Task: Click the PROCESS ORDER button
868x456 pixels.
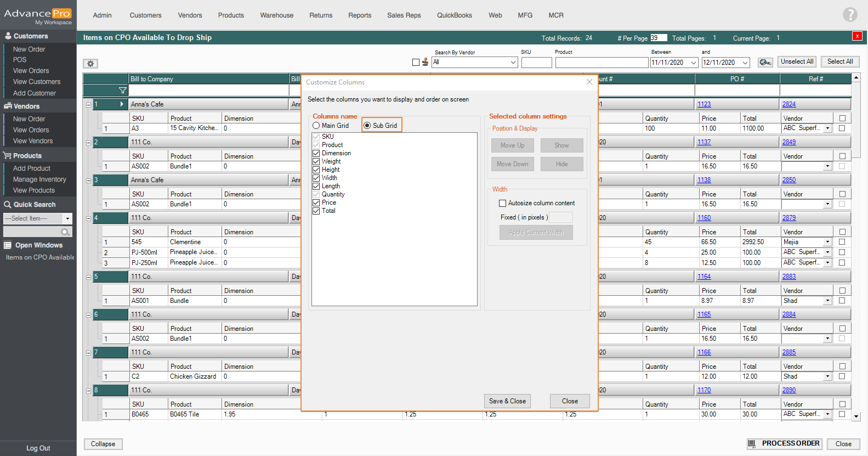Action: click(785, 443)
